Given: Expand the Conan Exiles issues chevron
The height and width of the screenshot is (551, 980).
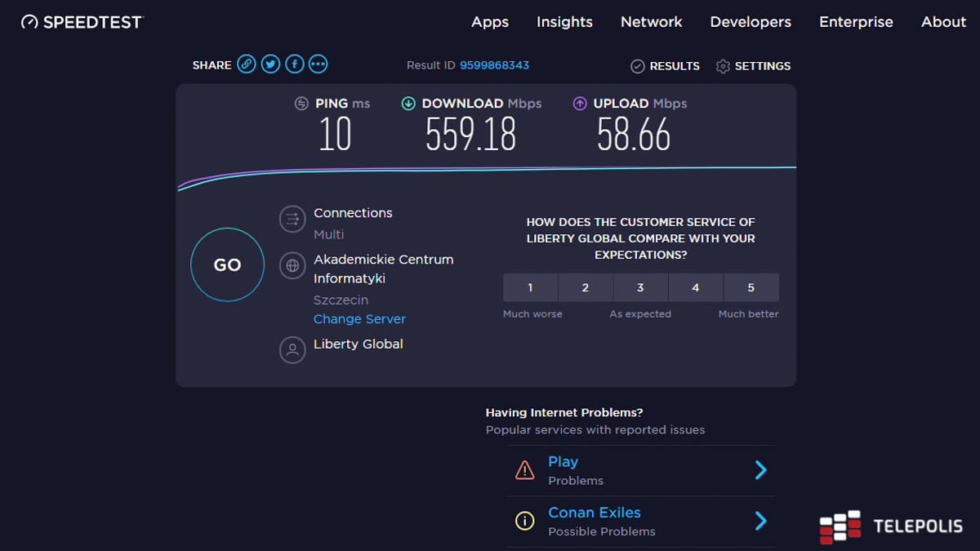Looking at the screenshot, I should [760, 521].
